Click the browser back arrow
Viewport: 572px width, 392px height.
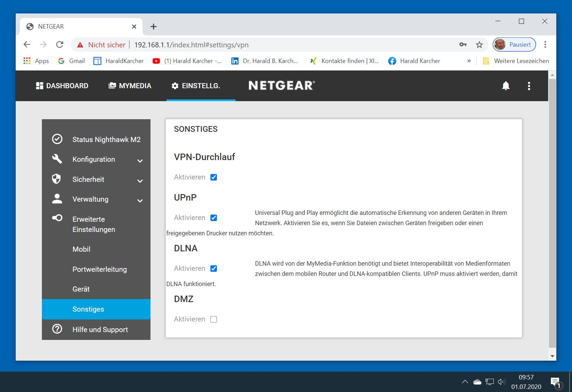pos(27,45)
